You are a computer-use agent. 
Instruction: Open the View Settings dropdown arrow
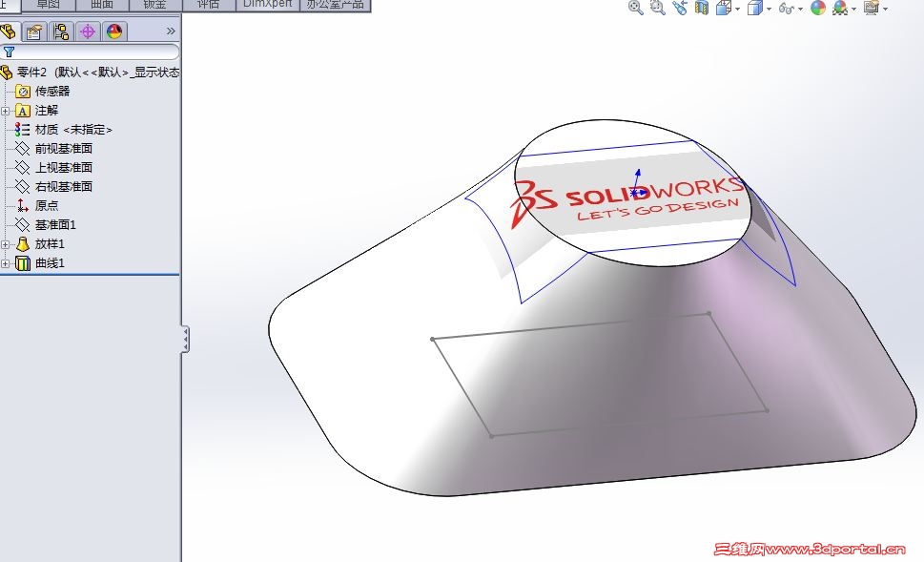pyautogui.click(x=885, y=9)
